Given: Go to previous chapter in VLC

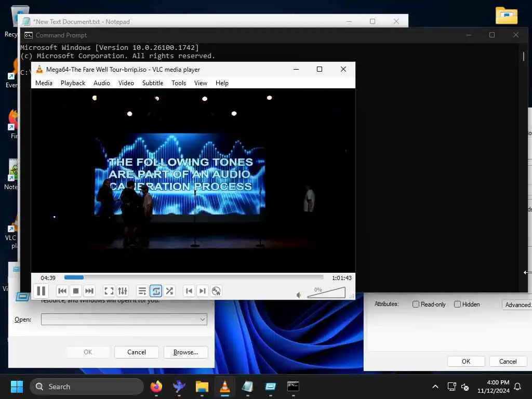Looking at the screenshot, I should point(189,291).
